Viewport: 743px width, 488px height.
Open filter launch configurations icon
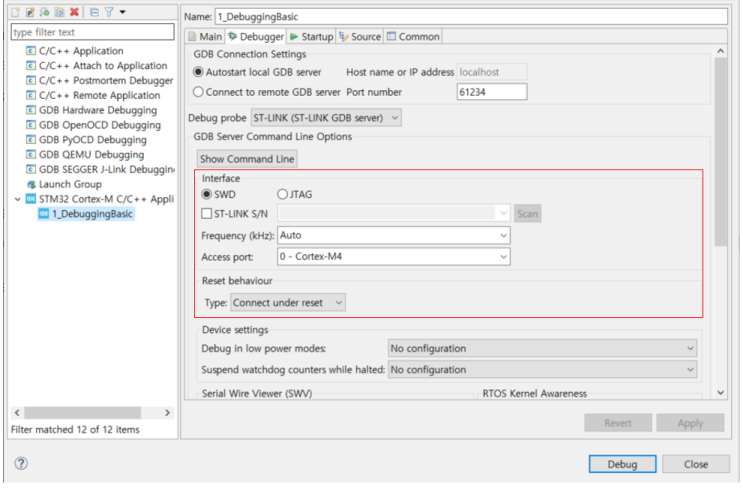pyautogui.click(x=109, y=12)
